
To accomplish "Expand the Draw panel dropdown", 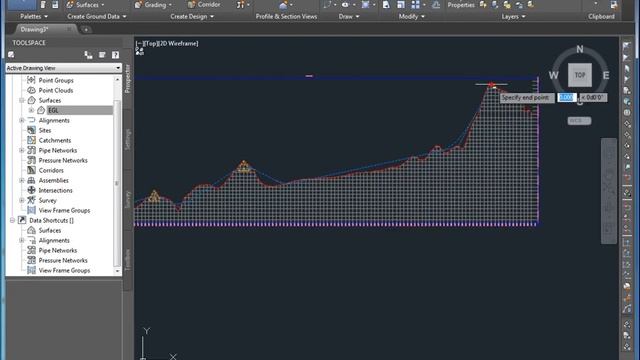I will coord(349,16).
